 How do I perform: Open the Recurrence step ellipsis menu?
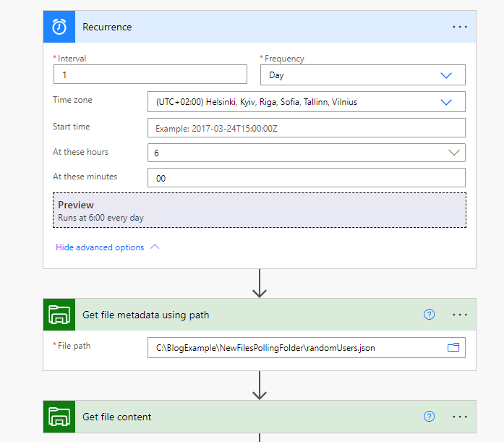[460, 27]
